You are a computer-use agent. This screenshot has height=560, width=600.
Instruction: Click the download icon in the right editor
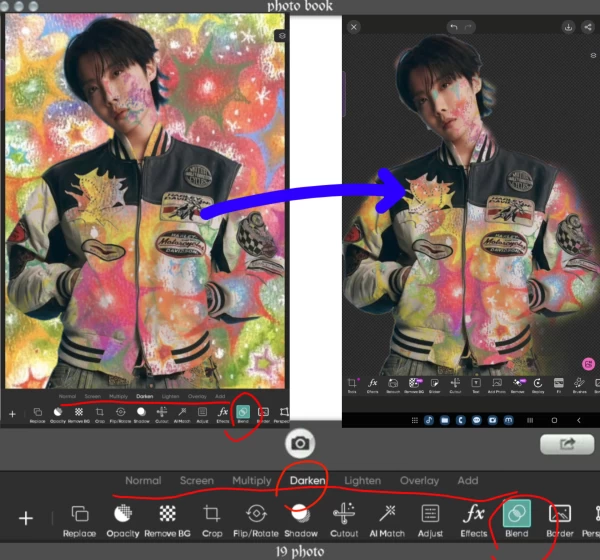coord(568,27)
